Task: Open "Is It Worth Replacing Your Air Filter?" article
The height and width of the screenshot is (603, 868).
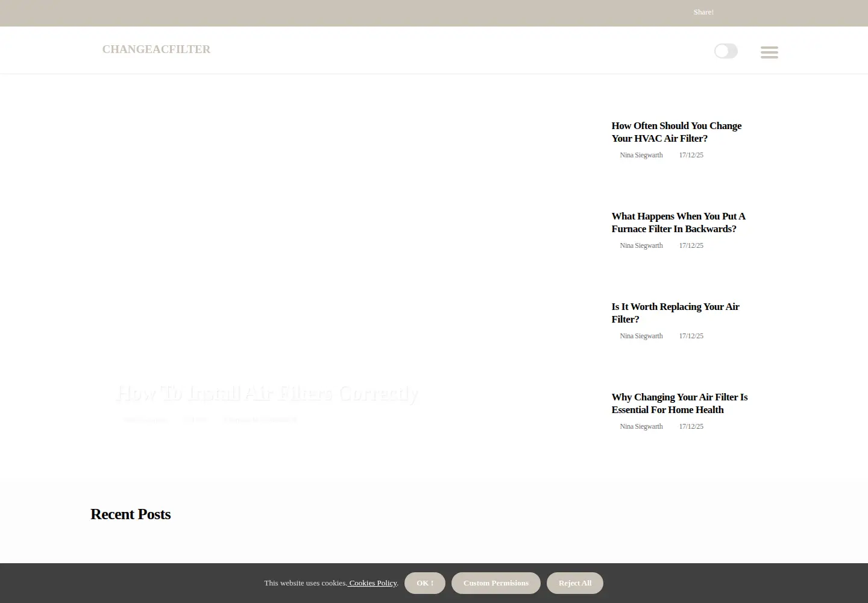Action: pyautogui.click(x=675, y=313)
